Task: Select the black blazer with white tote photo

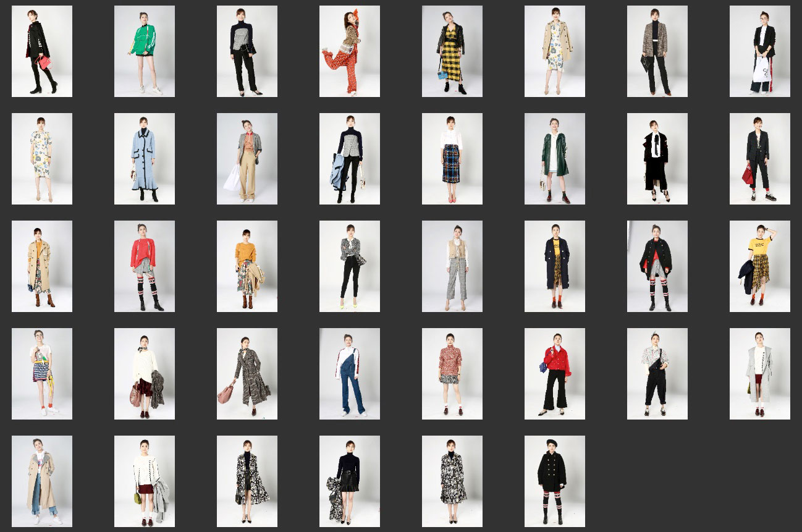Action: pos(759,51)
